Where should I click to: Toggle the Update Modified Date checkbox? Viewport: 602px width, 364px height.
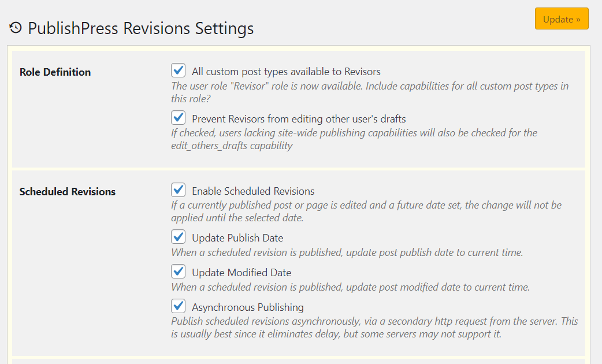178,272
